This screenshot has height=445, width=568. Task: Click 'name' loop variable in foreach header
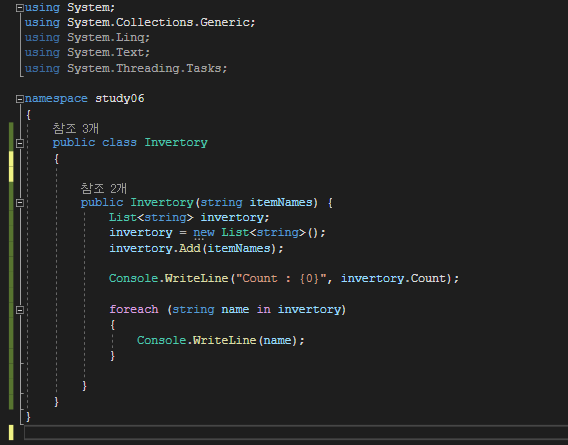(235, 309)
